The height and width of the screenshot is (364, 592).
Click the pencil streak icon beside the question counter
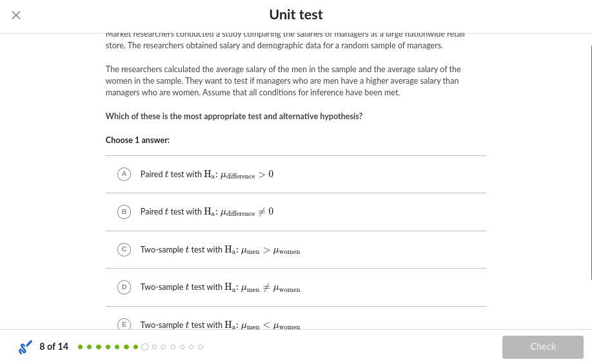tap(26, 347)
